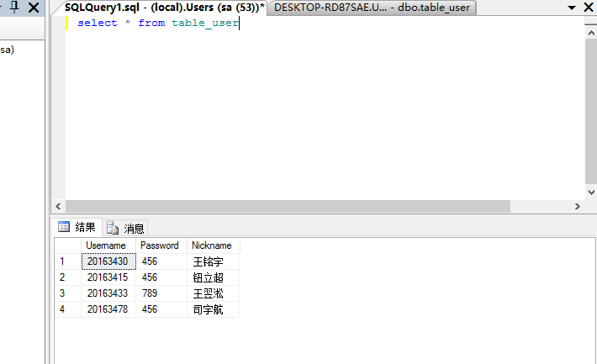The height and width of the screenshot is (364, 597).
Task: Select row 1 header in results grid
Action: pos(68,261)
